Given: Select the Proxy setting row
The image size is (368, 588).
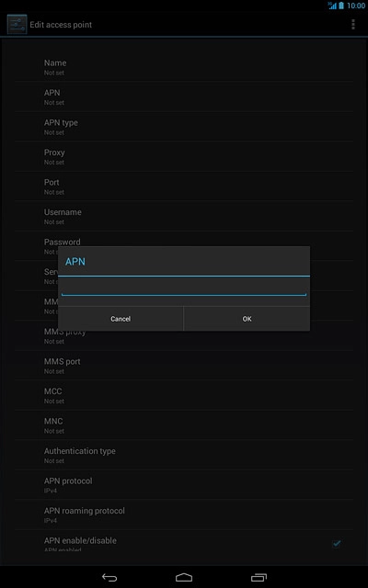Looking at the screenshot, I should coord(184,156).
